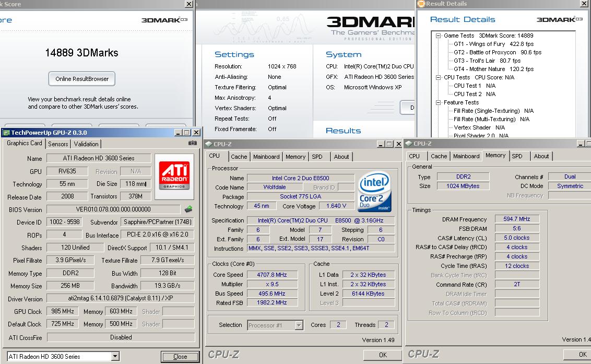Click the Intel Core 2 Duo E8500 name field
Viewport: 591px width, 364px height.
300,178
